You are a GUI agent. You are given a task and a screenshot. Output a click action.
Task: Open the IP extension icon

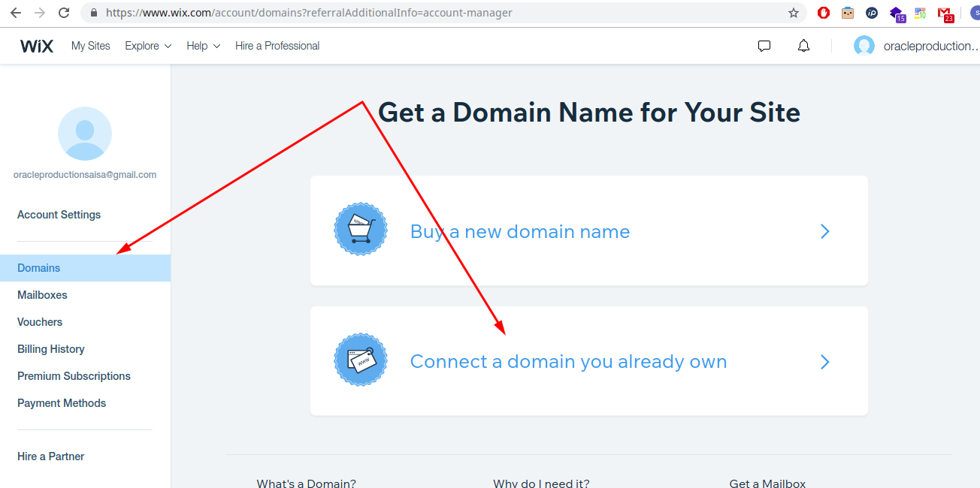[872, 13]
